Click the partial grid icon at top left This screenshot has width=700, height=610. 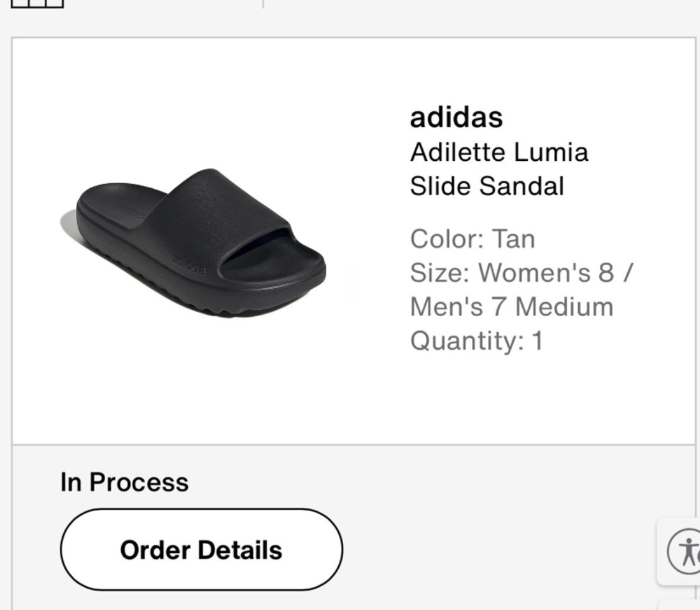37,4
